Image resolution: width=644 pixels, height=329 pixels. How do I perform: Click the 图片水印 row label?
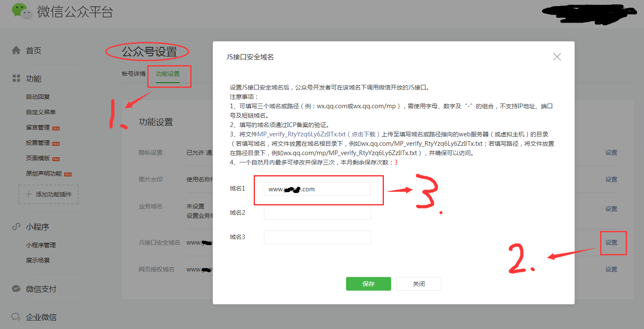coord(151,179)
